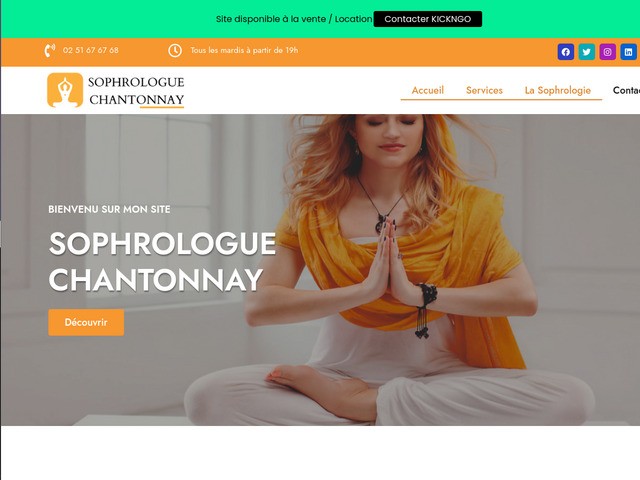Viewport: 640px width, 480px height.
Task: Open the La Sophrologie menu item
Action: click(558, 90)
